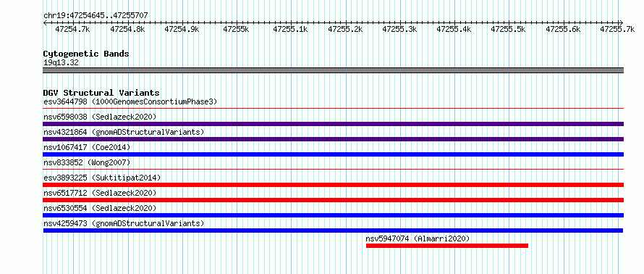This screenshot has width=644, height=274.
Task: Open variant esv3644798 (1000GenomesConsortiumPhase3)
Action: coord(130,101)
